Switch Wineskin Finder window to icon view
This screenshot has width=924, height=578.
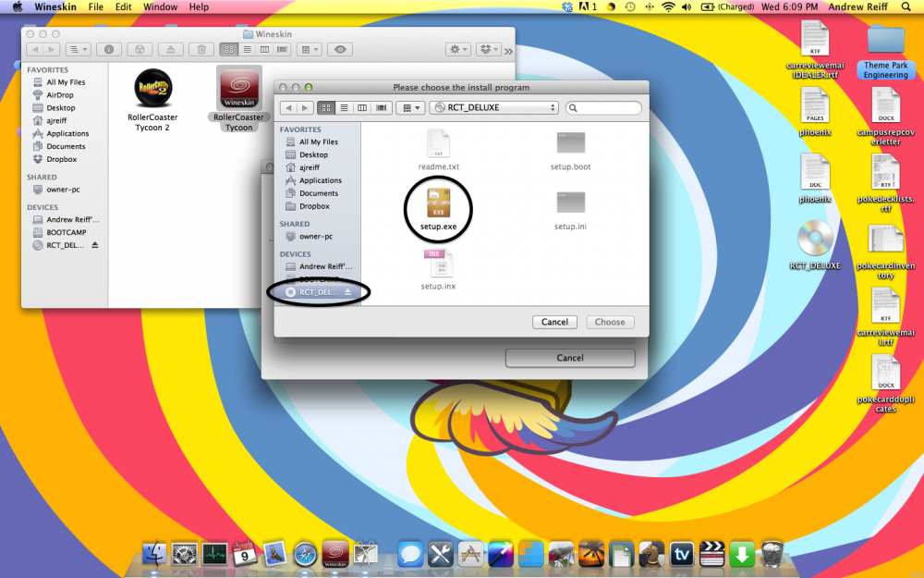pyautogui.click(x=227, y=49)
